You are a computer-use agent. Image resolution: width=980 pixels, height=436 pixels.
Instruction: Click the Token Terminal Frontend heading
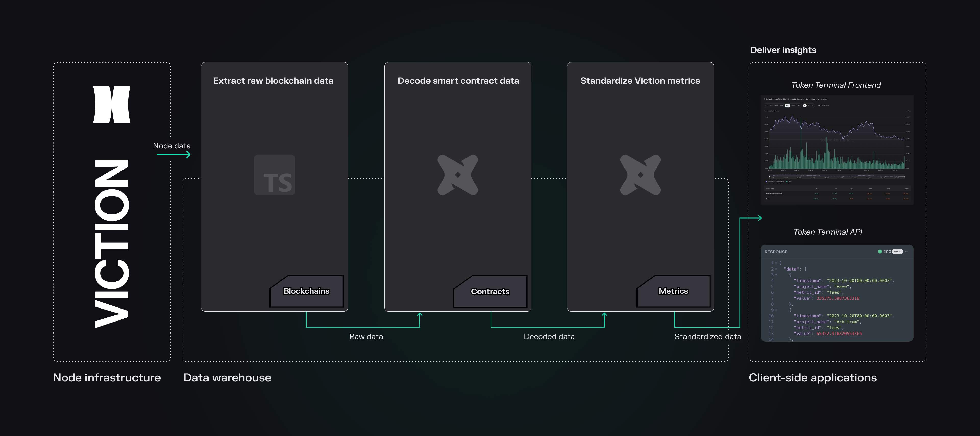[836, 85]
